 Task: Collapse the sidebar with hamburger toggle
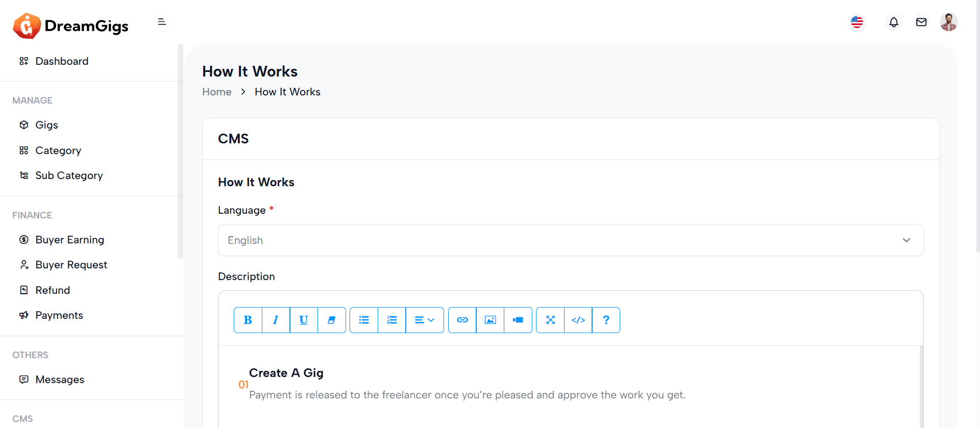coord(162,22)
